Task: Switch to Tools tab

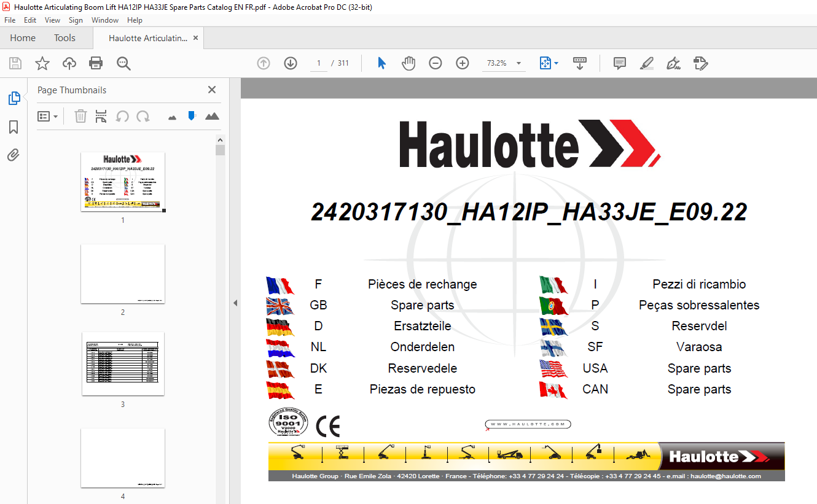Action: coord(64,38)
